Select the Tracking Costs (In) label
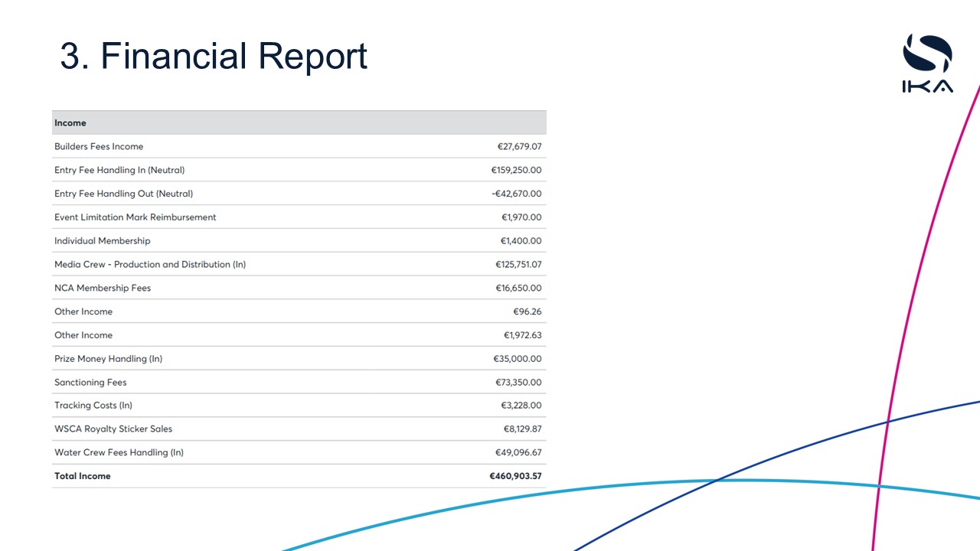The width and height of the screenshot is (980, 551). (93, 406)
